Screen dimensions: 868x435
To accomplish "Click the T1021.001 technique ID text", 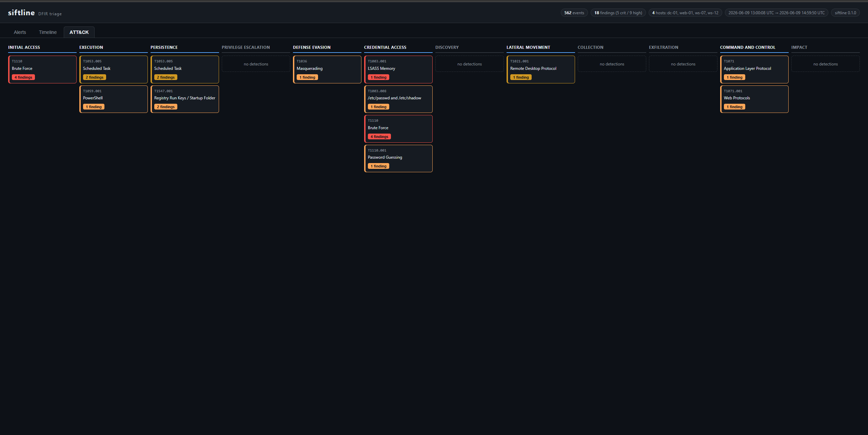I will [x=519, y=61].
